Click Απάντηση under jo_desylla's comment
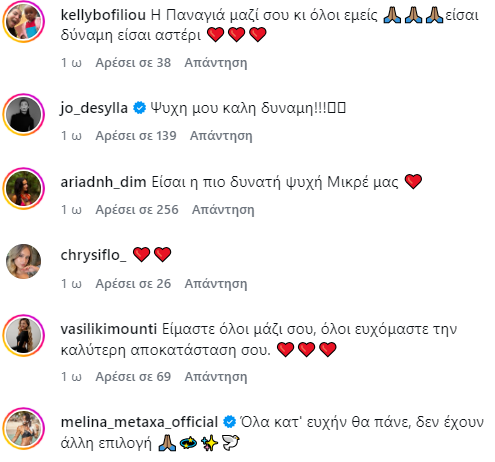This screenshot has height=462, width=495. [221, 136]
